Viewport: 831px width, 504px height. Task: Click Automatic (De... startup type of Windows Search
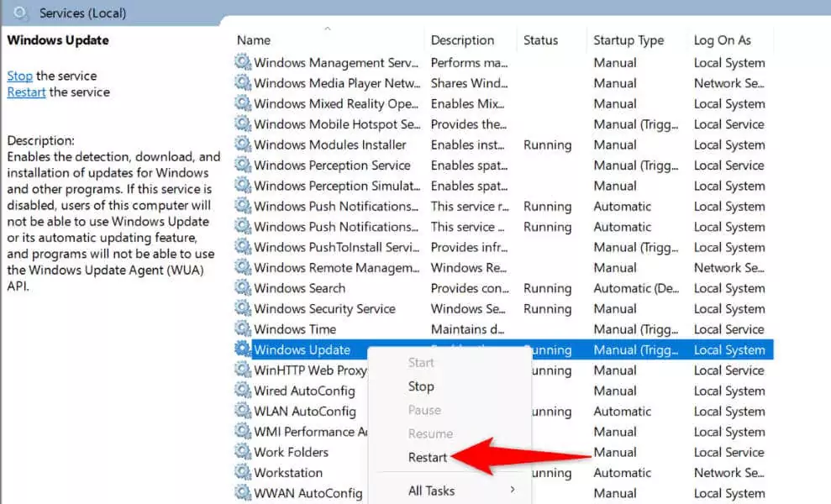click(636, 288)
